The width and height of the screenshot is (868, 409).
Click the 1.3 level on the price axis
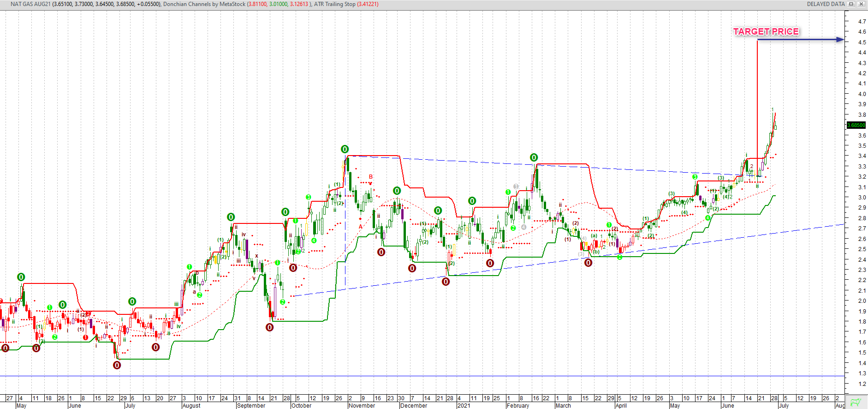pos(862,373)
